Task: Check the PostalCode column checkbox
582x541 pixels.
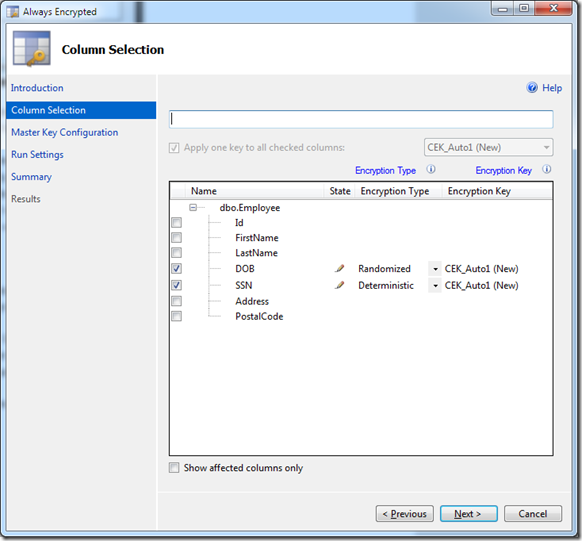Action: pos(176,316)
